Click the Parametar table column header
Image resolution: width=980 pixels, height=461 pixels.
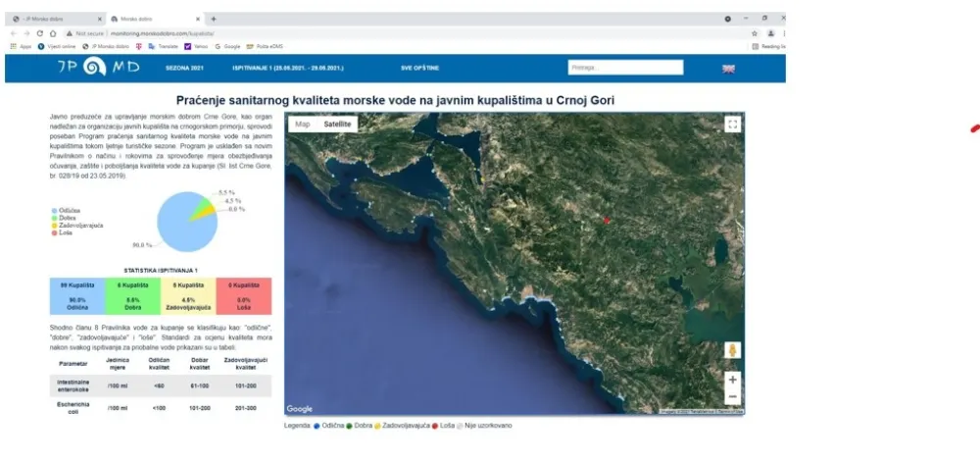(73, 364)
